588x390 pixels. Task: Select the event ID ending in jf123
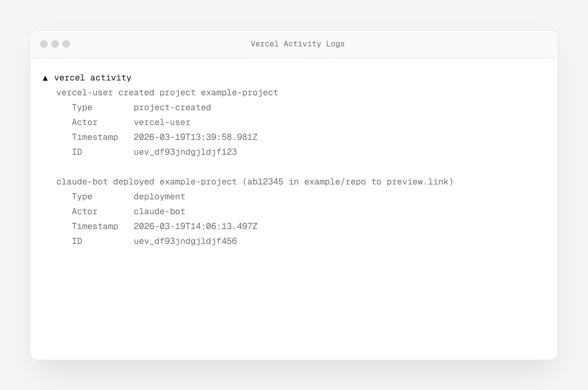185,152
